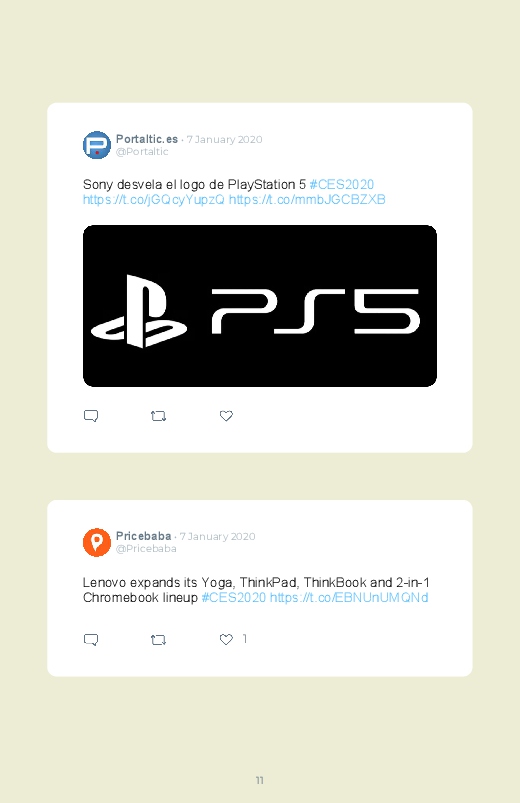Reply to the Pricebaba Lenovo tweet
The width and height of the screenshot is (520, 803).
click(x=91, y=640)
